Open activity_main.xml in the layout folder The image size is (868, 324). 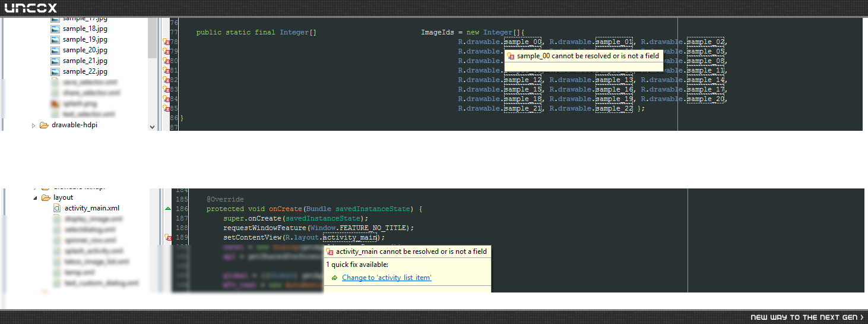tap(92, 208)
